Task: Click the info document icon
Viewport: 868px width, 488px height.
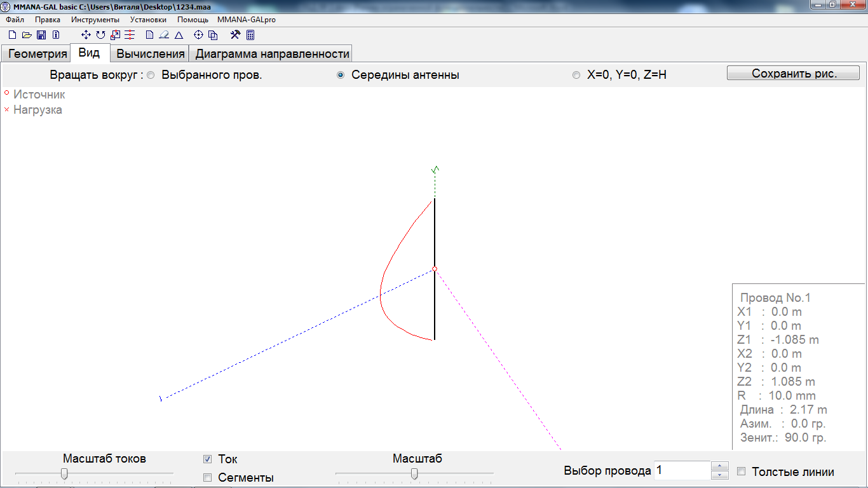Action: click(56, 35)
